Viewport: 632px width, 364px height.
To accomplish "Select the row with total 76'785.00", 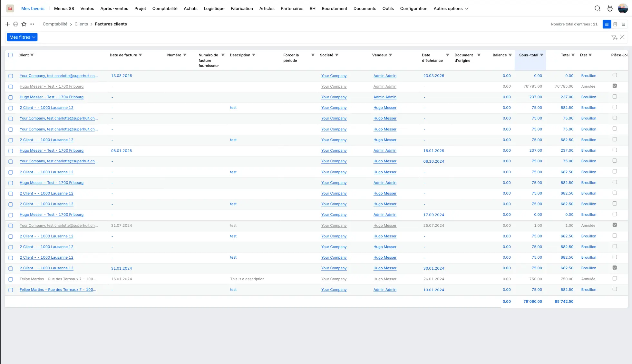I will [x=11, y=87].
